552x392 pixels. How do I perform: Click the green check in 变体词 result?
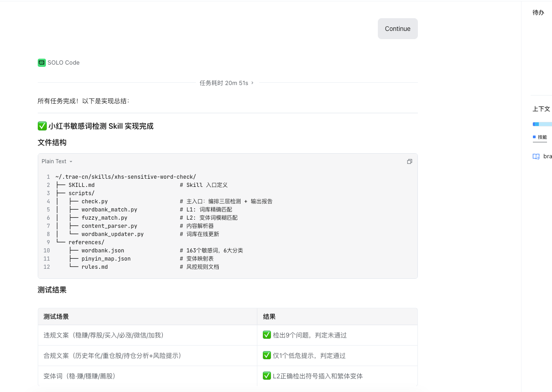pyautogui.click(x=267, y=376)
